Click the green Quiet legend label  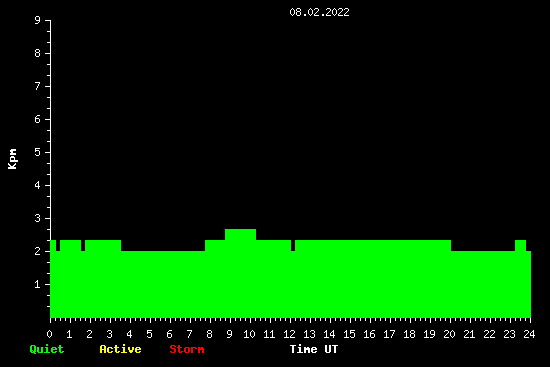[47, 349]
